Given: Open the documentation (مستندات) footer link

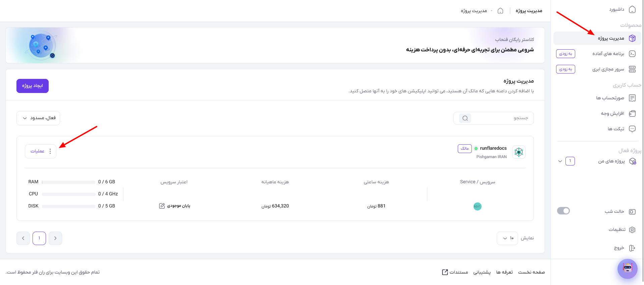Looking at the screenshot, I should point(455,272).
